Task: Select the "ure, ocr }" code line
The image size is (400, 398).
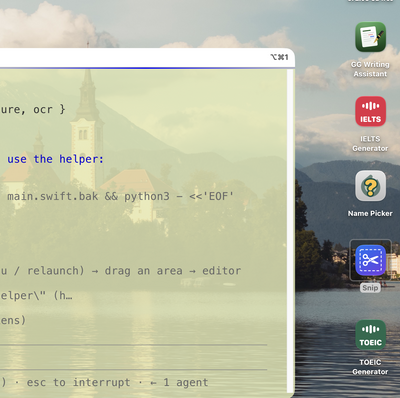Action: click(x=33, y=109)
